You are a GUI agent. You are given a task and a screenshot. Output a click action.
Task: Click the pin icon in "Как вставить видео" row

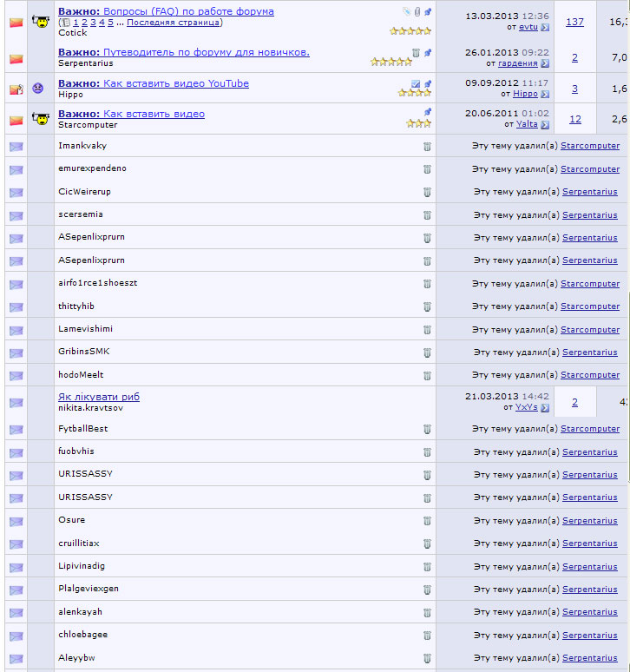tap(428, 113)
